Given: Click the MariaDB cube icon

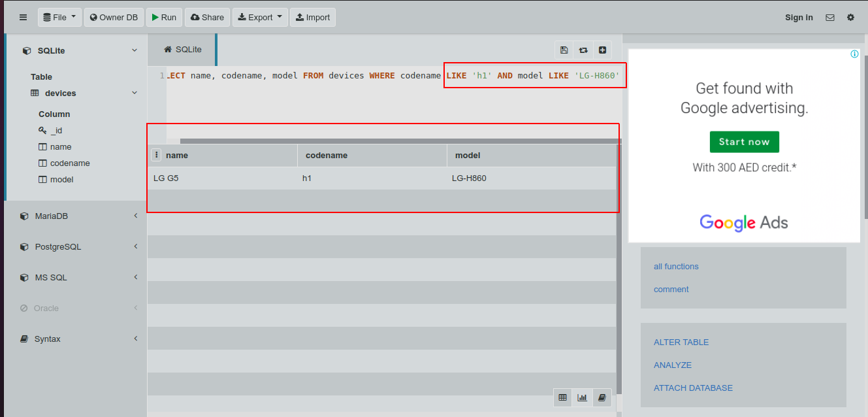Looking at the screenshot, I should (24, 216).
